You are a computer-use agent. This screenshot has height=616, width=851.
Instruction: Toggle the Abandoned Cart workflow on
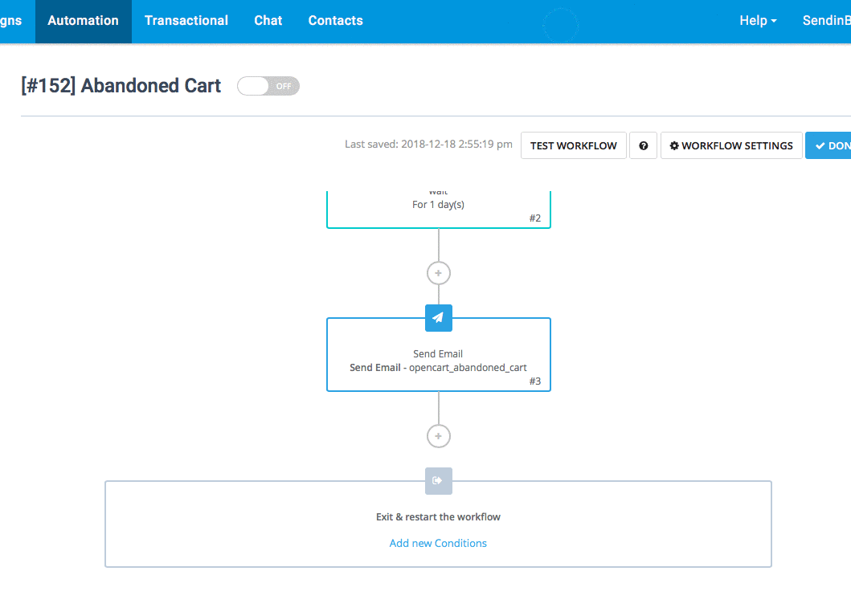click(x=268, y=86)
